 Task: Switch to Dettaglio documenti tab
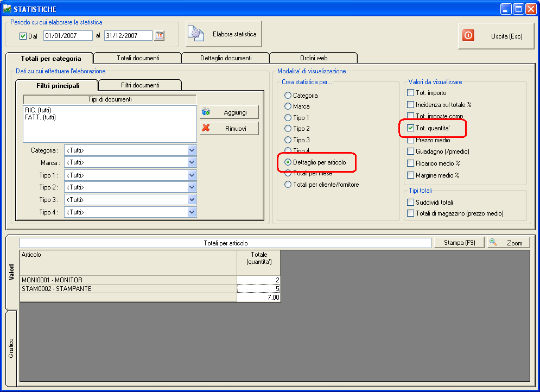[226, 58]
